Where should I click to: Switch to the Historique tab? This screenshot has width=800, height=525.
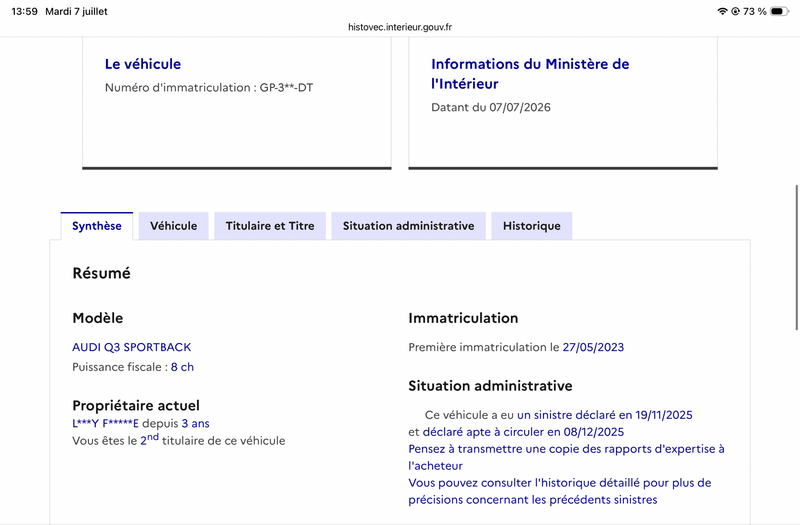tap(532, 226)
